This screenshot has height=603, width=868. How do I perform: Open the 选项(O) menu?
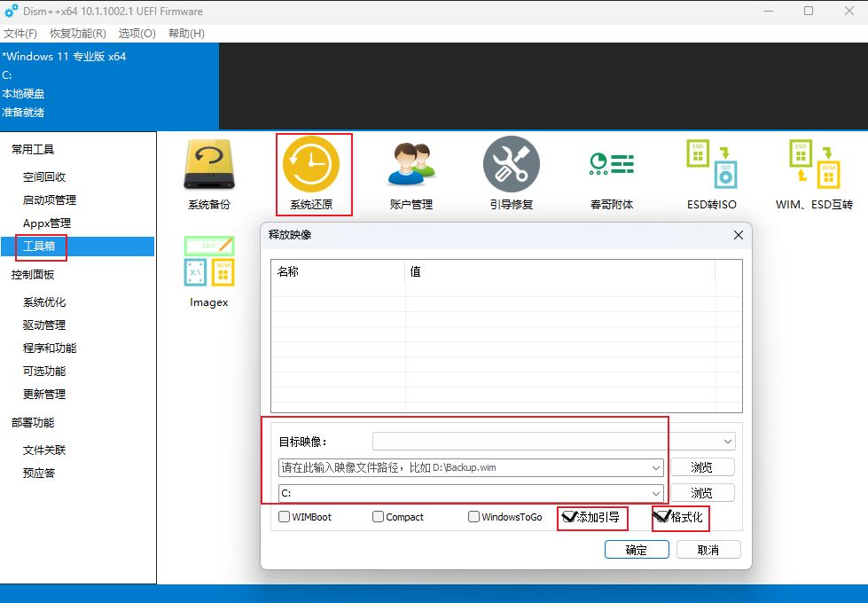tap(137, 33)
